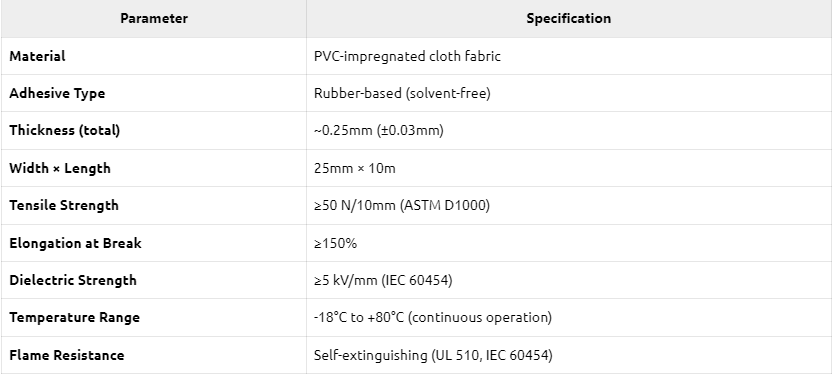Select Dielectric Strength label
This screenshot has height=377, width=833.
click(73, 280)
